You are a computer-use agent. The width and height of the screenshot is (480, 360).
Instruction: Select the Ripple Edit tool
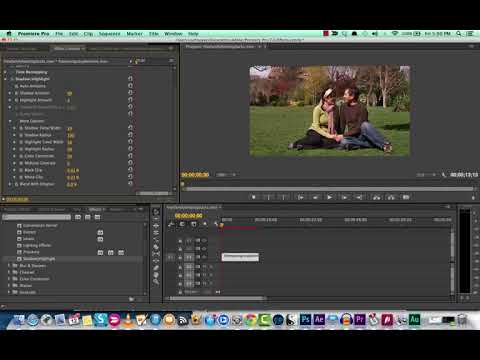tap(156, 226)
